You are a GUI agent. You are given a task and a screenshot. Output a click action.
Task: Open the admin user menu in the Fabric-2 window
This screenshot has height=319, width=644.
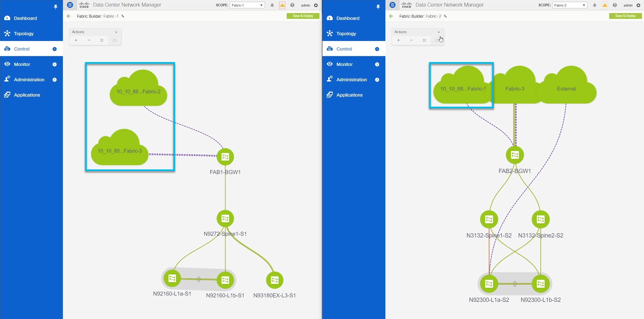tap(628, 5)
